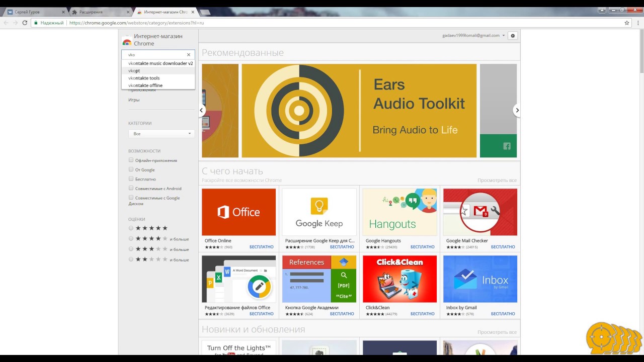The height and width of the screenshot is (362, 644).
Task: Open the Chrome three-dot menu
Action: [637, 23]
